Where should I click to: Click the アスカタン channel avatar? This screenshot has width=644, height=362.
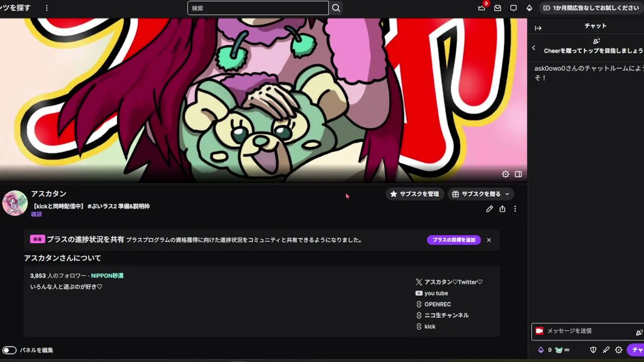(15, 203)
